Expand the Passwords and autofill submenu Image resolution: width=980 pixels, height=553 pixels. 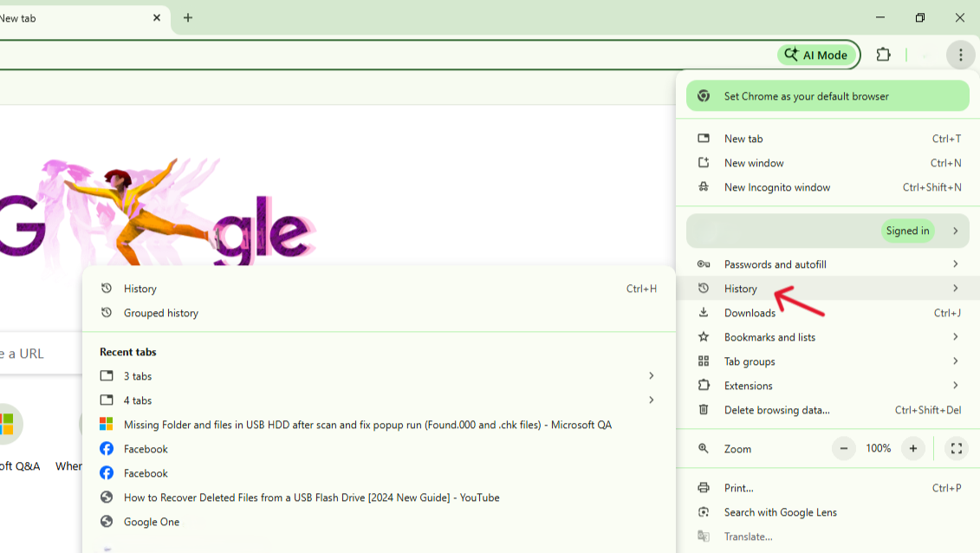pos(783,264)
